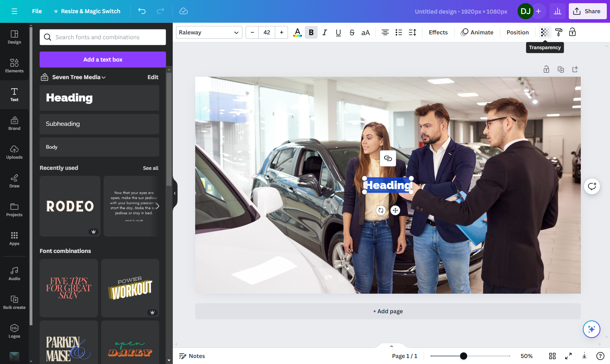Search fonts and combinations field
The width and height of the screenshot is (610, 364).
coord(103,37)
